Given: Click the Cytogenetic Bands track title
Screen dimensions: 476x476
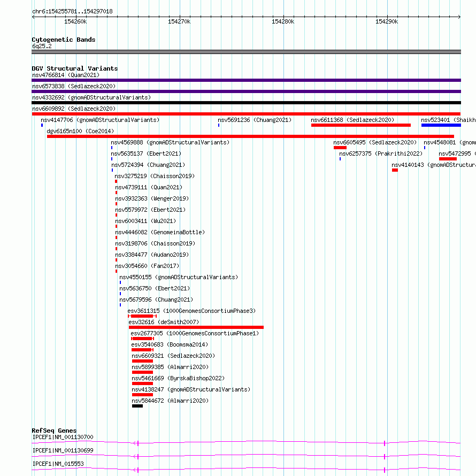Looking at the screenshot, I should (x=64, y=40).
